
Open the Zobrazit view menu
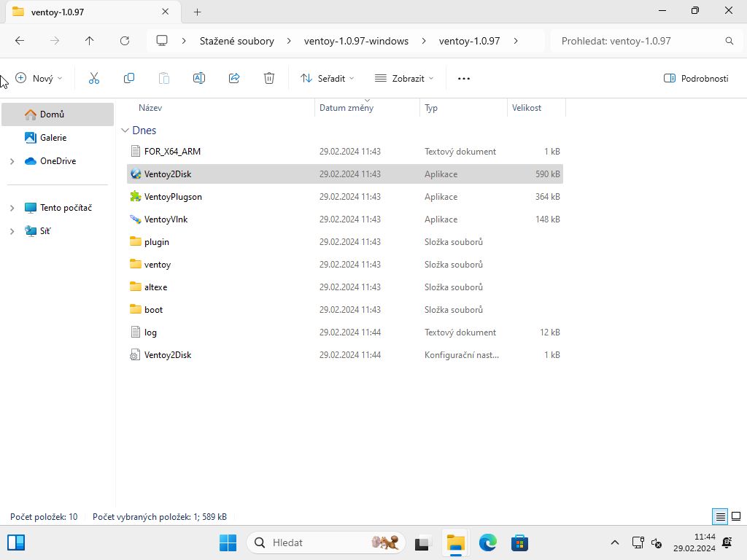(x=404, y=78)
